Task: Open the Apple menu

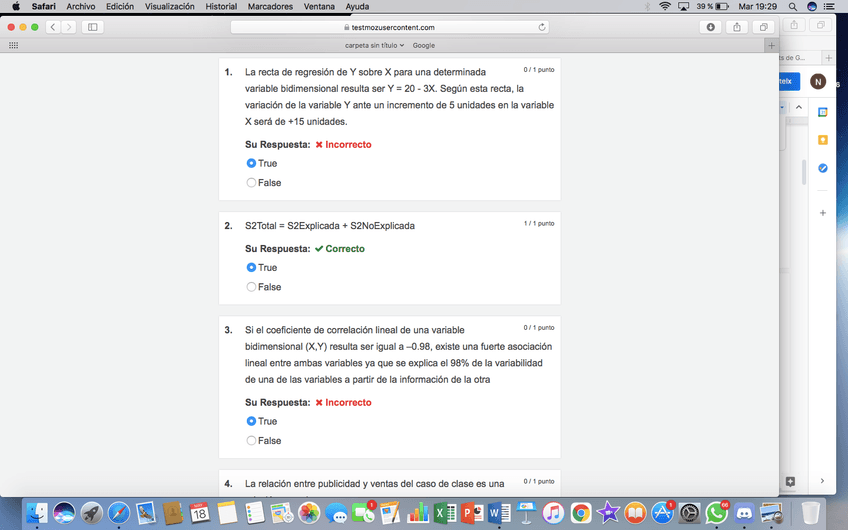Action: [16, 6]
